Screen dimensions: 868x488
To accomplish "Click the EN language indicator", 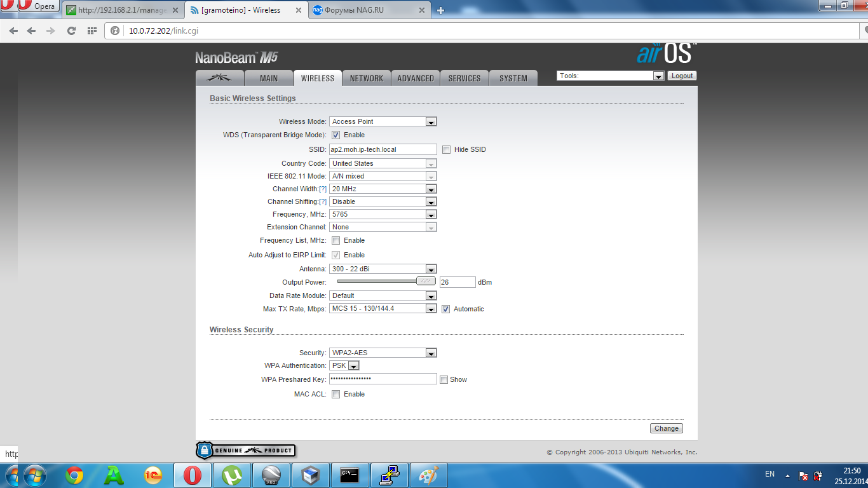I will click(770, 474).
